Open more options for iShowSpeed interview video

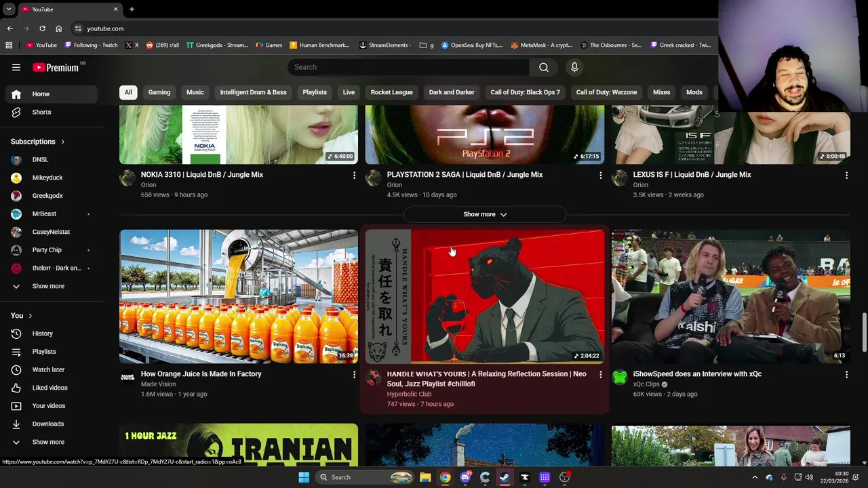846,375
